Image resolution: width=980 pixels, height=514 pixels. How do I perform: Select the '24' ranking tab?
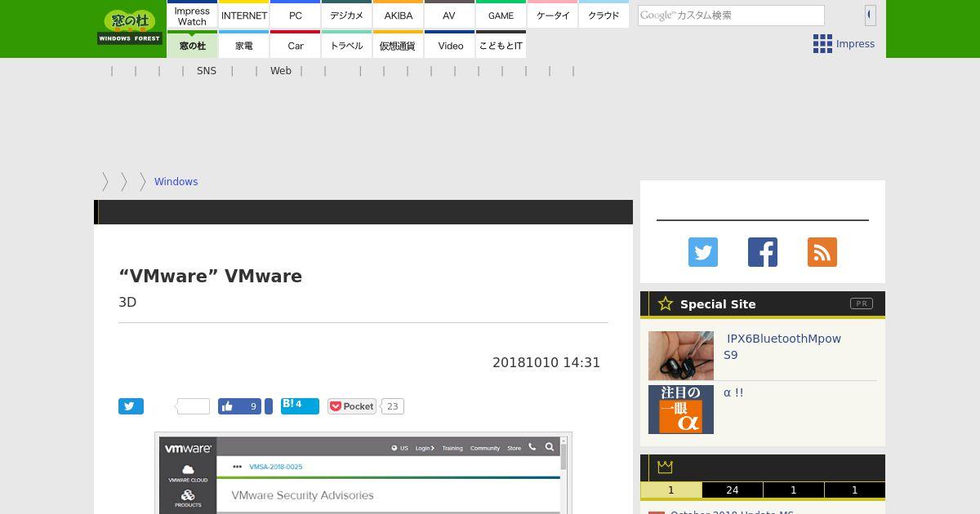point(733,490)
